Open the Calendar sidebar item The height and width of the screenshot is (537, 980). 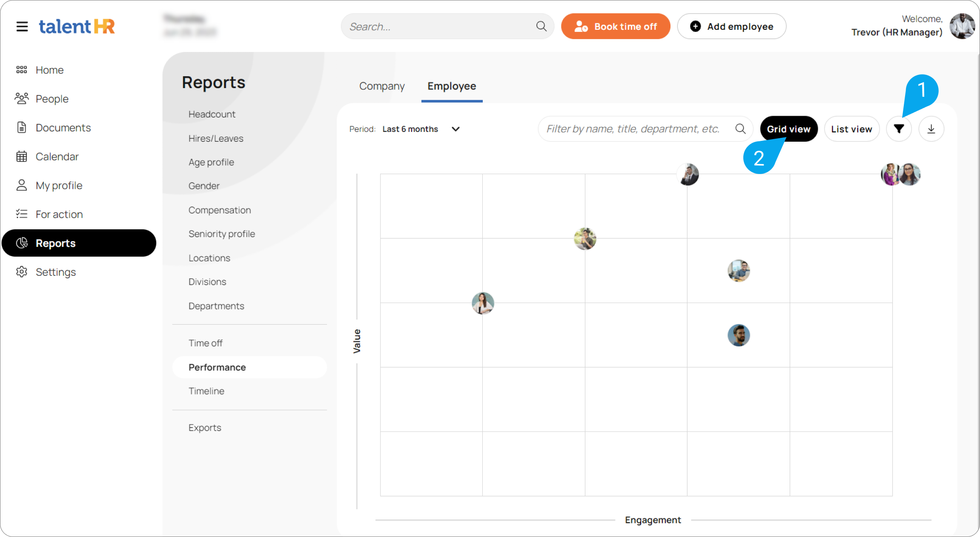57,157
